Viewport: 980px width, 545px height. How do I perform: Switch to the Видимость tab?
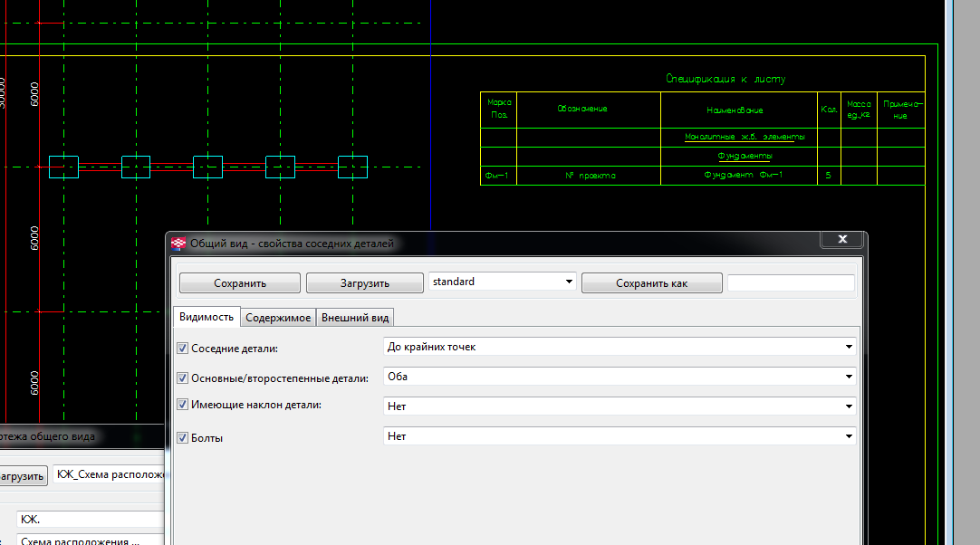pos(206,317)
